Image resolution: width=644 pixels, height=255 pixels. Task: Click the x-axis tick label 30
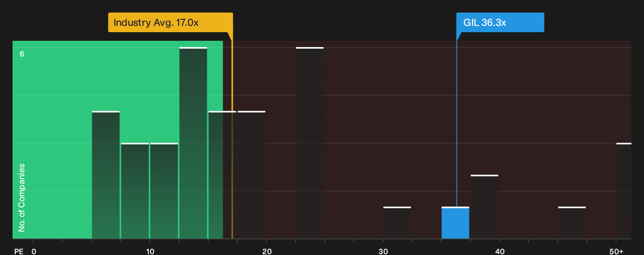(x=383, y=251)
